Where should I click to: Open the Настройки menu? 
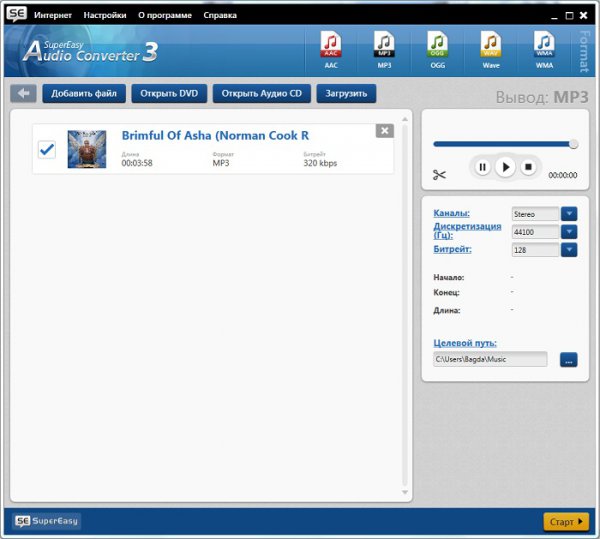(x=105, y=15)
